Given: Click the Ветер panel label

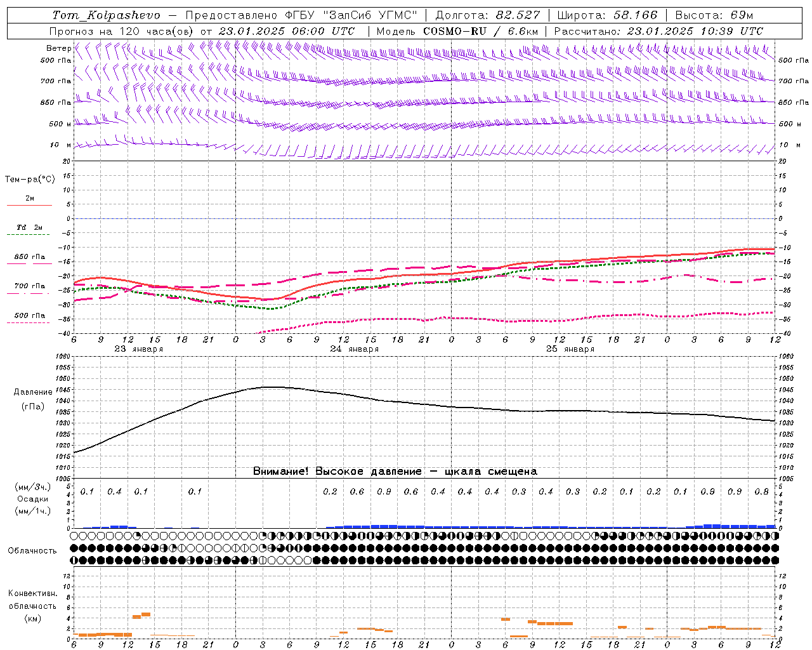Looking at the screenshot, I should click(58, 48).
